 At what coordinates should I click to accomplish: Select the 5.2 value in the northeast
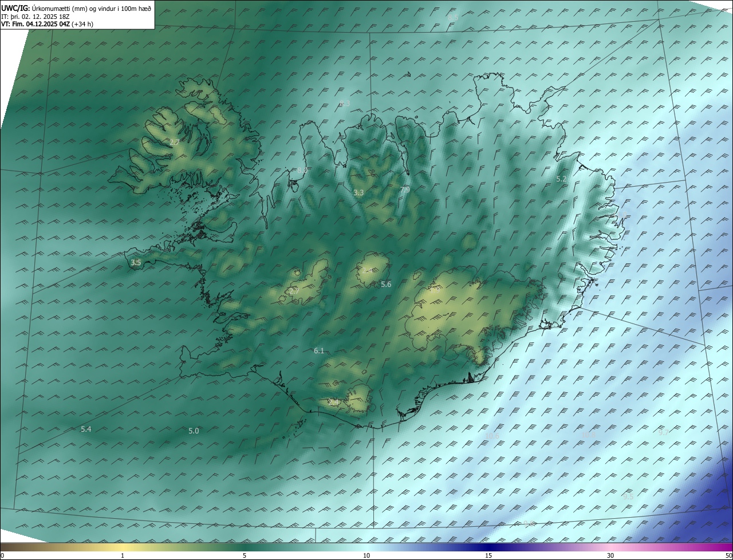pos(561,179)
